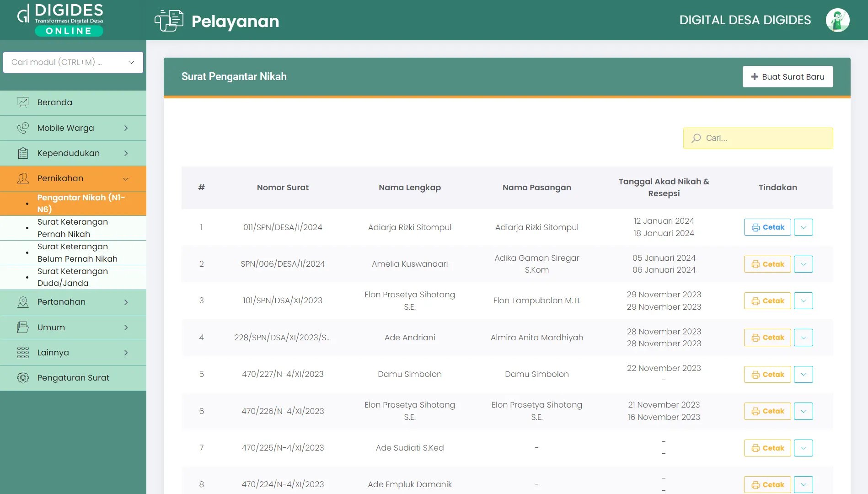Open Surat Keterangan Belum Pernah Nikah

pyautogui.click(x=73, y=252)
